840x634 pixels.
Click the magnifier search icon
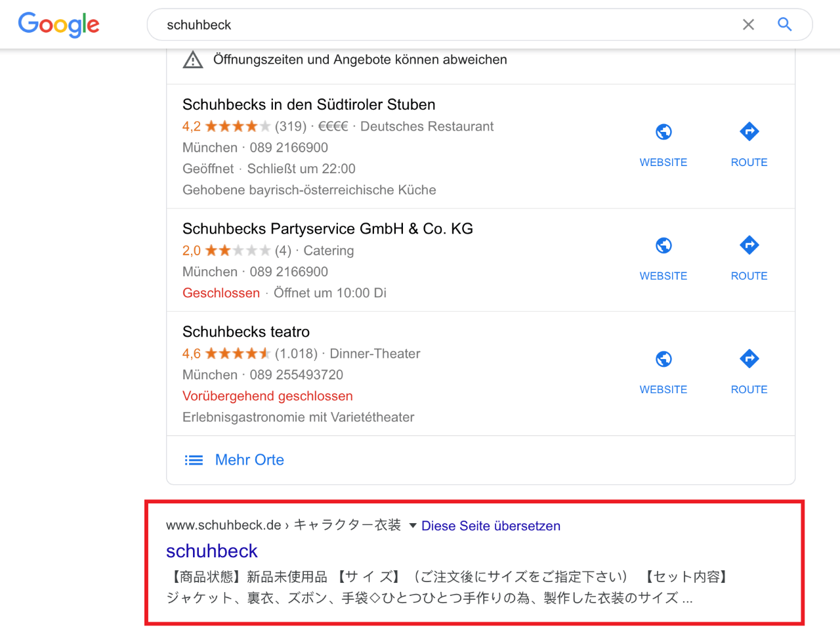click(785, 24)
